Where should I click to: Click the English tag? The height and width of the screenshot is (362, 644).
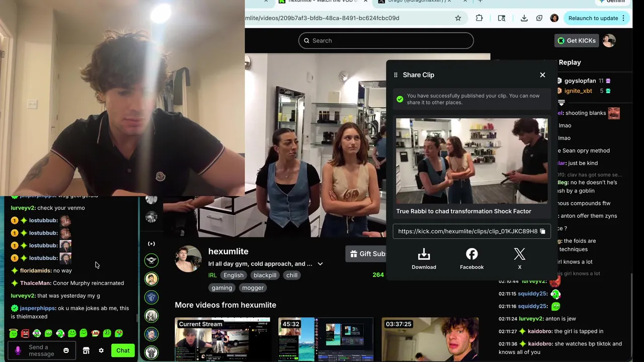pos(233,275)
